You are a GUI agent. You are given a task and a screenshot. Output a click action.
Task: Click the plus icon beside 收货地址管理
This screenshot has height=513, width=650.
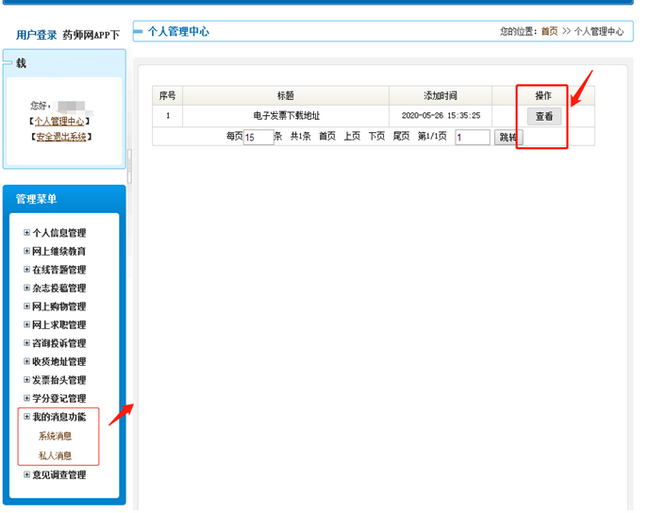27,361
